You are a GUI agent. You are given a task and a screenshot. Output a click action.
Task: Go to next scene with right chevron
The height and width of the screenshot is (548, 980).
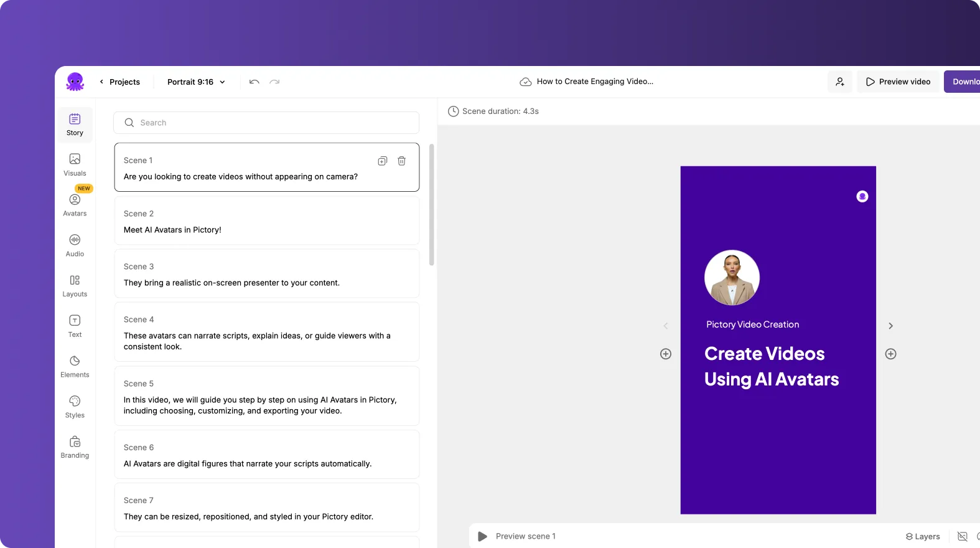(x=890, y=326)
